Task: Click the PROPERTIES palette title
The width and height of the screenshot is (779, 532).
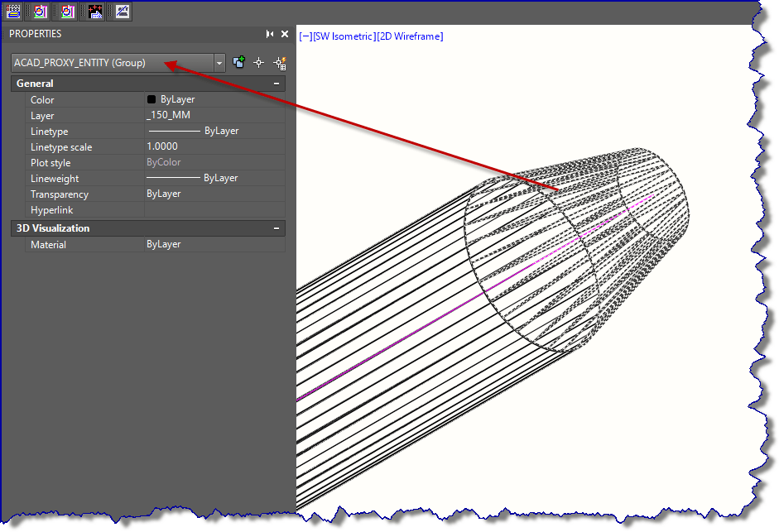Action: (36, 34)
